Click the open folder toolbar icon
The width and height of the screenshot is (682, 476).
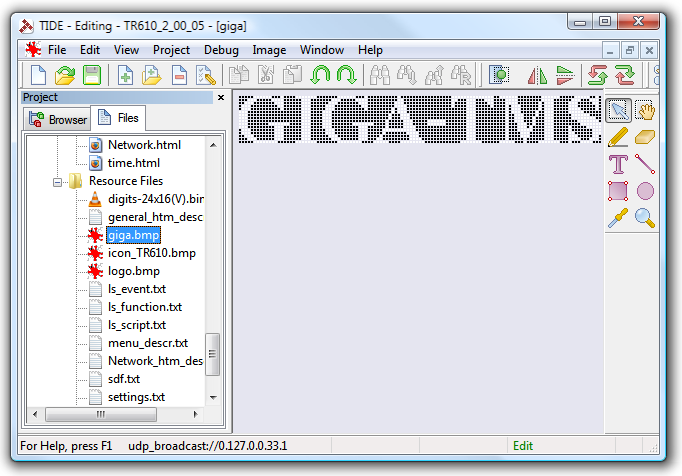tap(65, 74)
